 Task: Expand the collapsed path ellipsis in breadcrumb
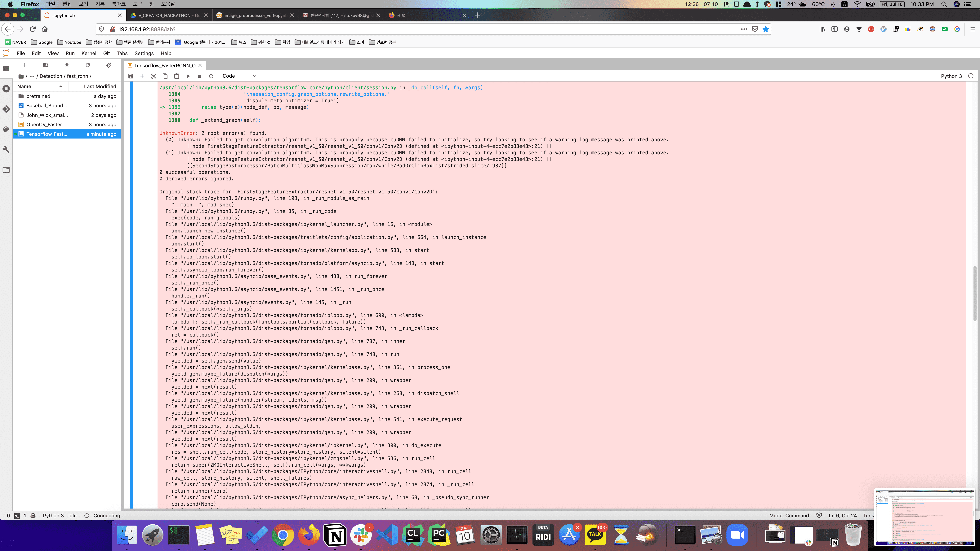pyautogui.click(x=32, y=76)
